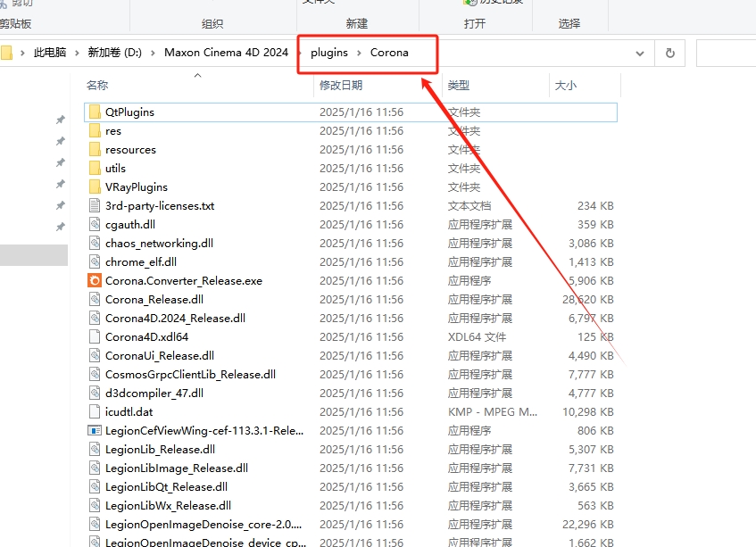The image size is (756, 547).
Task: Sort files by 类型 column header
Action: point(458,86)
